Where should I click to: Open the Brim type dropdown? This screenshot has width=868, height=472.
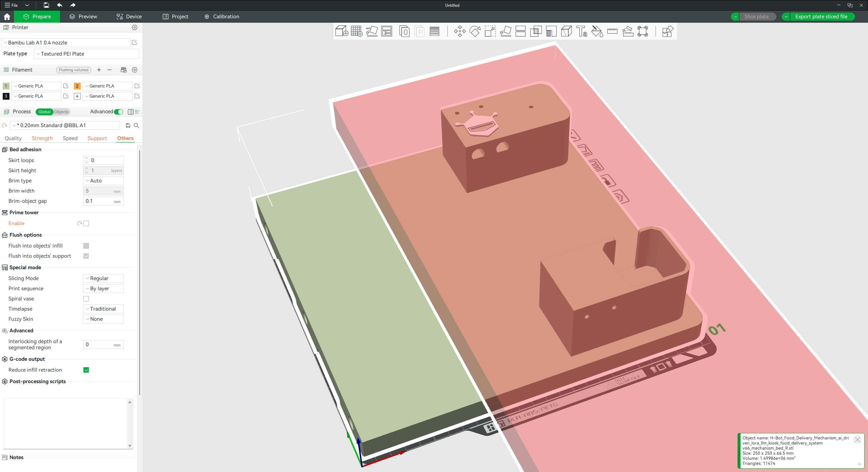click(x=103, y=181)
